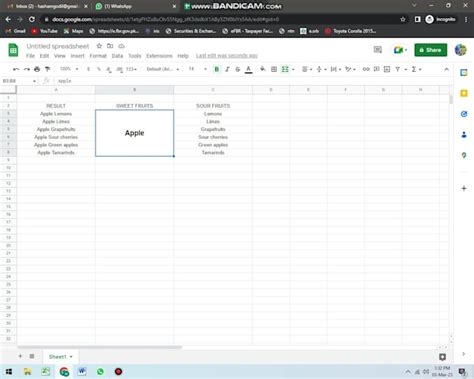Open the text color picker
This screenshot has width=474, height=379.
(x=248, y=69)
